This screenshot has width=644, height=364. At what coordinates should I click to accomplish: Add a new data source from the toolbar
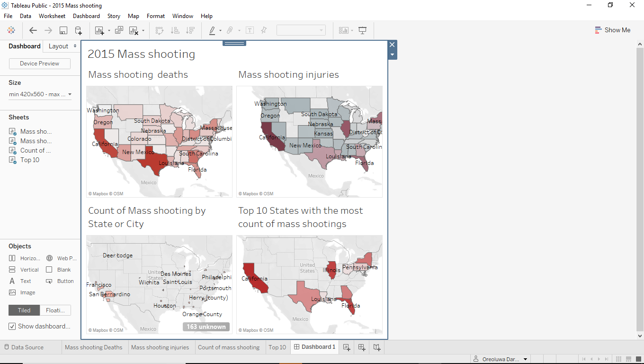(78, 30)
